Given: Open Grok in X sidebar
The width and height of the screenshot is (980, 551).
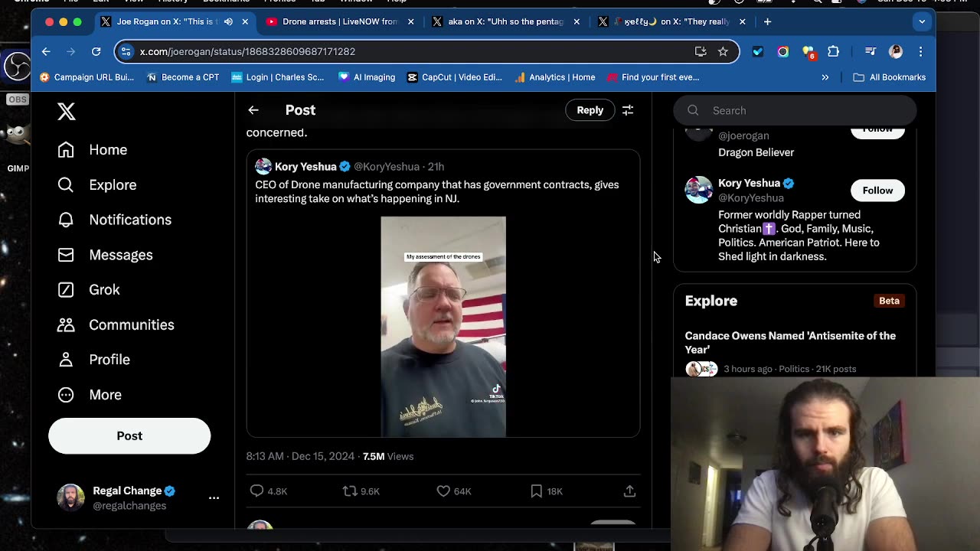Looking at the screenshot, I should pyautogui.click(x=88, y=290).
